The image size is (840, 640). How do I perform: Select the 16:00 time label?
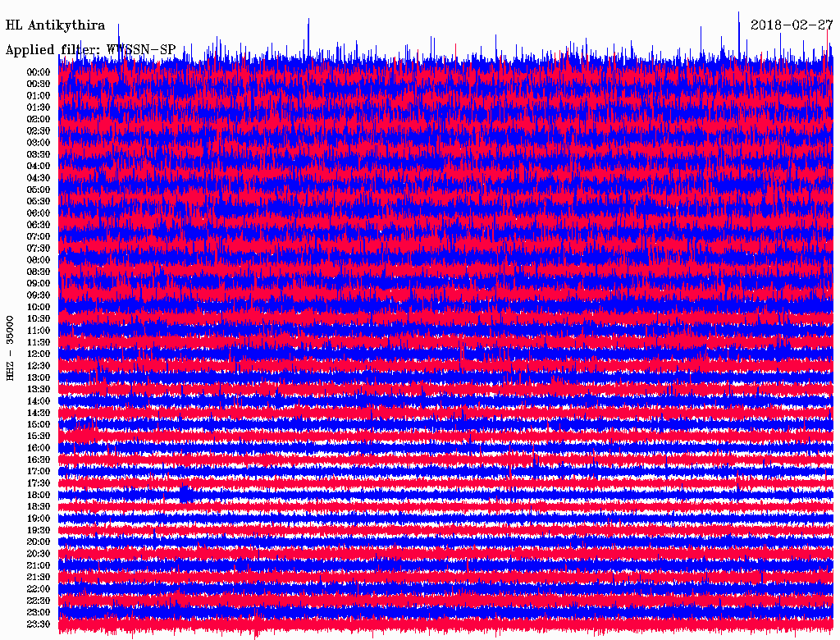click(39, 448)
